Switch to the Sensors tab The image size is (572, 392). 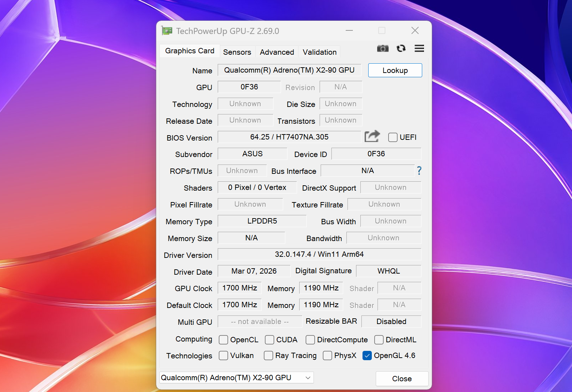(237, 52)
